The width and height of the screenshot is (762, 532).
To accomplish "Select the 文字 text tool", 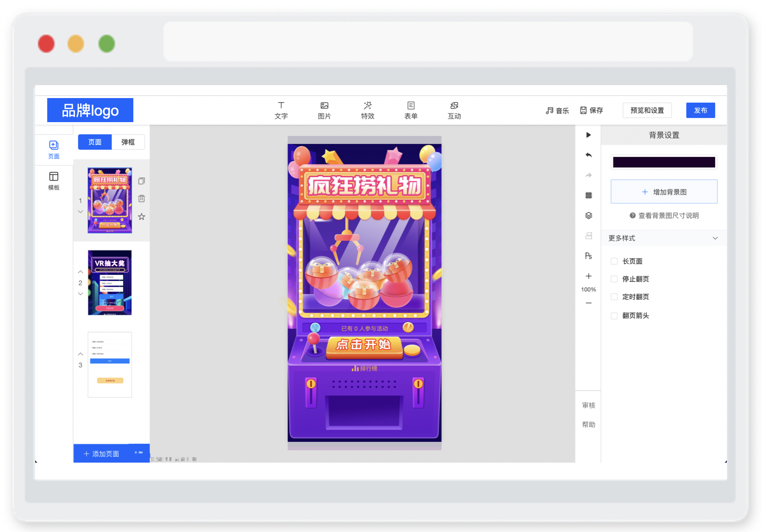I will (281, 110).
